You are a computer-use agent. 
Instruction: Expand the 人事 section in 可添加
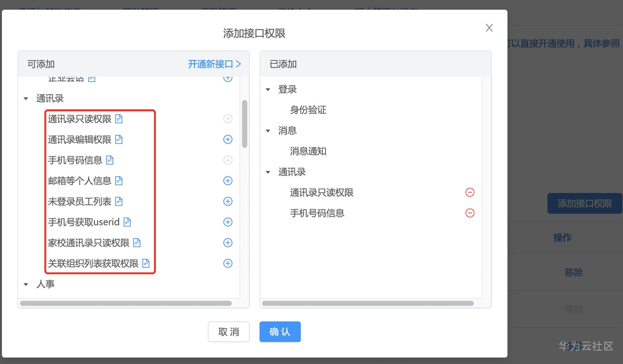click(27, 284)
